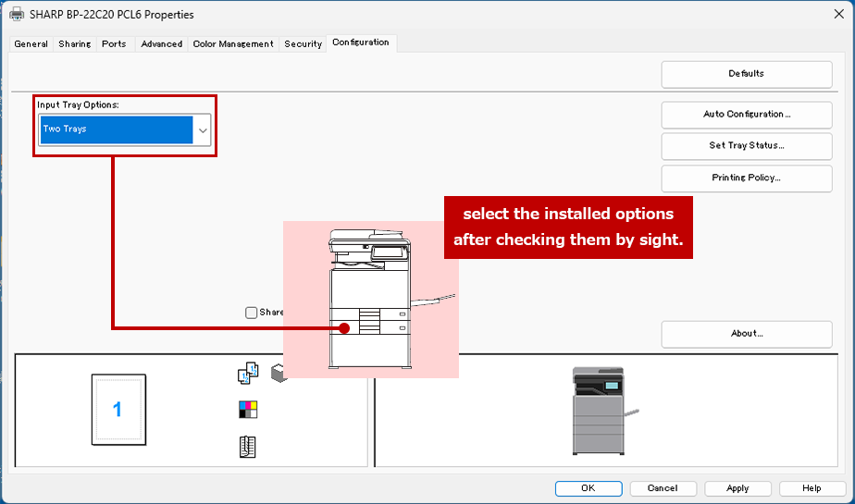Run Auto Configuration
855x504 pixels.
tap(747, 115)
